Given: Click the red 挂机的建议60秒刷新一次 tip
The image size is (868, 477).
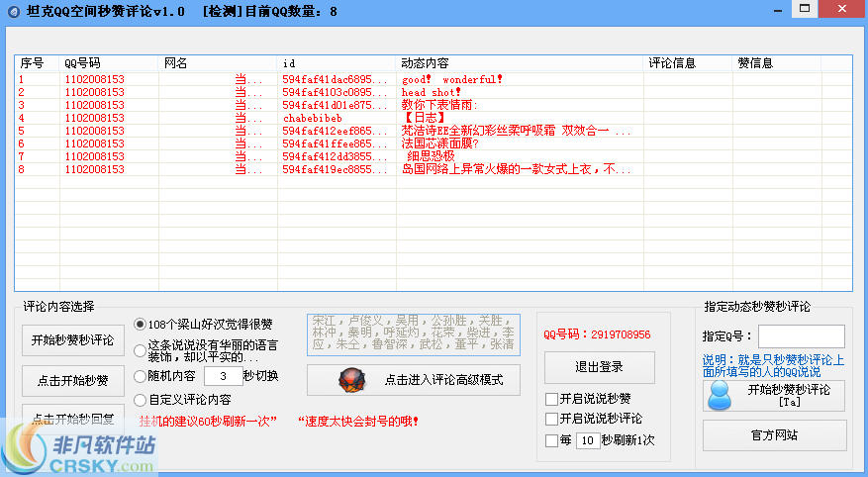Looking at the screenshot, I should (208, 422).
